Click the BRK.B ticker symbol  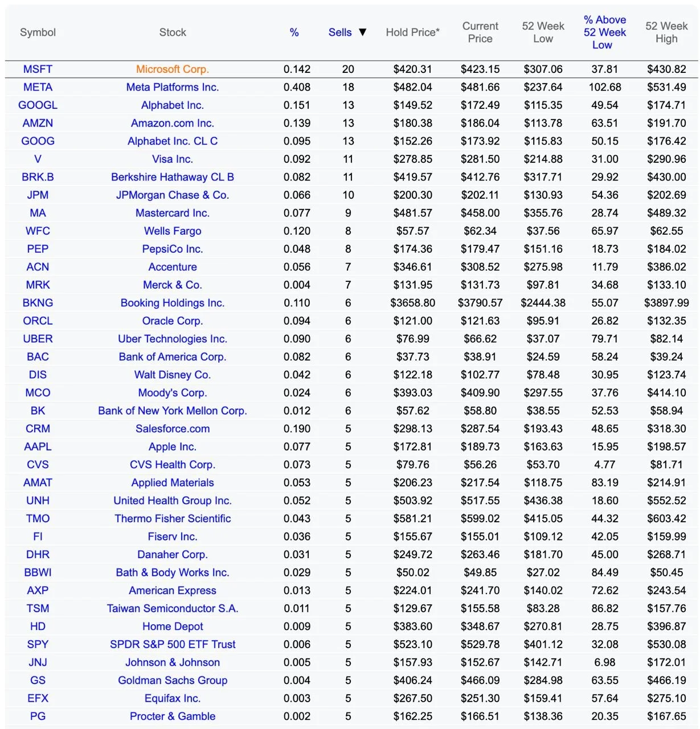pyautogui.click(x=38, y=177)
